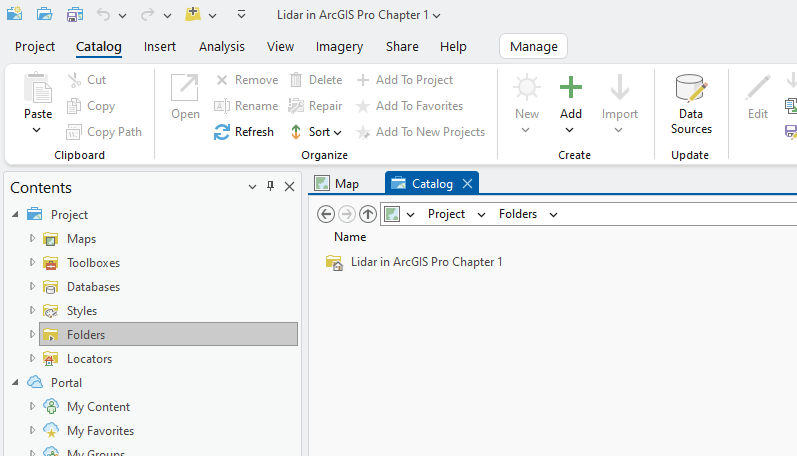The width and height of the screenshot is (797, 456).
Task: Open the Sort dropdown
Action: 316,132
